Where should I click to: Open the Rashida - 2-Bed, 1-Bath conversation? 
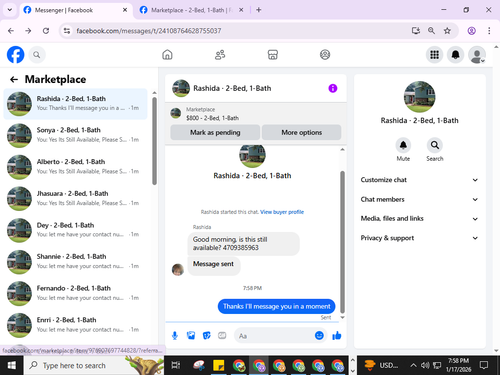pyautogui.click(x=75, y=104)
